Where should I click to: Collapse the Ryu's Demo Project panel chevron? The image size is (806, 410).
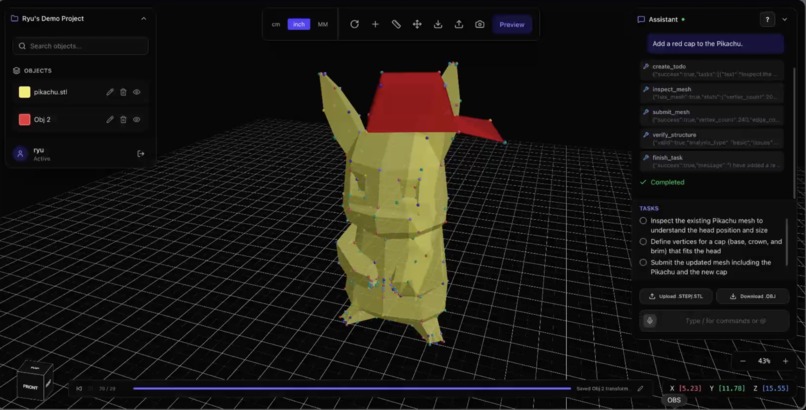[143, 18]
